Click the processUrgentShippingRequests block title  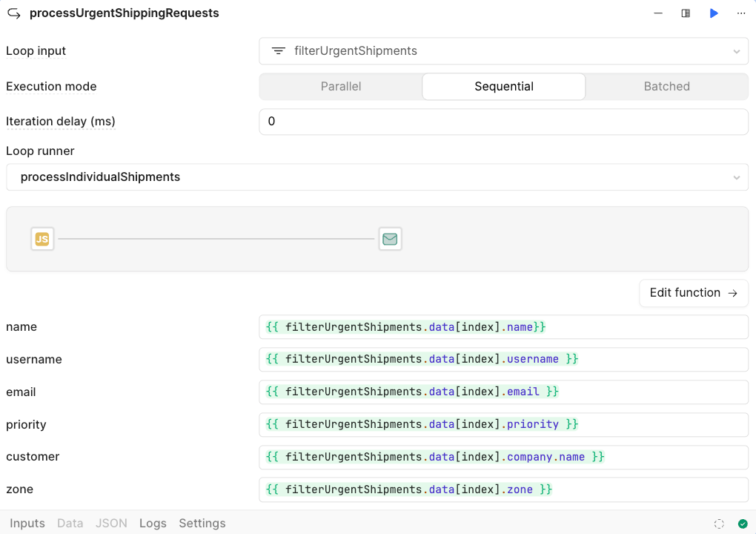[125, 13]
